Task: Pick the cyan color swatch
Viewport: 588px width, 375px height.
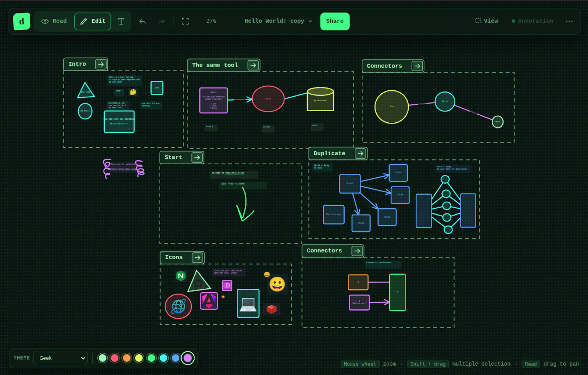Action: click(164, 358)
